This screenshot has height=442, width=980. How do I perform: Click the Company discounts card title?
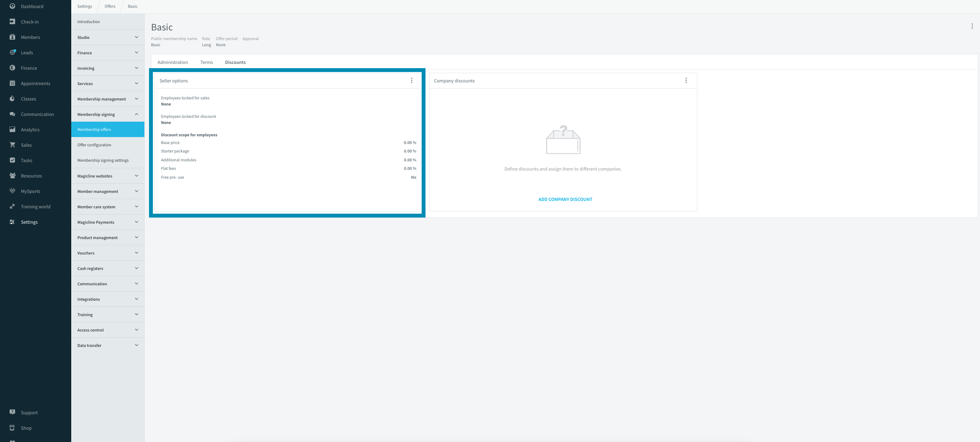pos(454,80)
